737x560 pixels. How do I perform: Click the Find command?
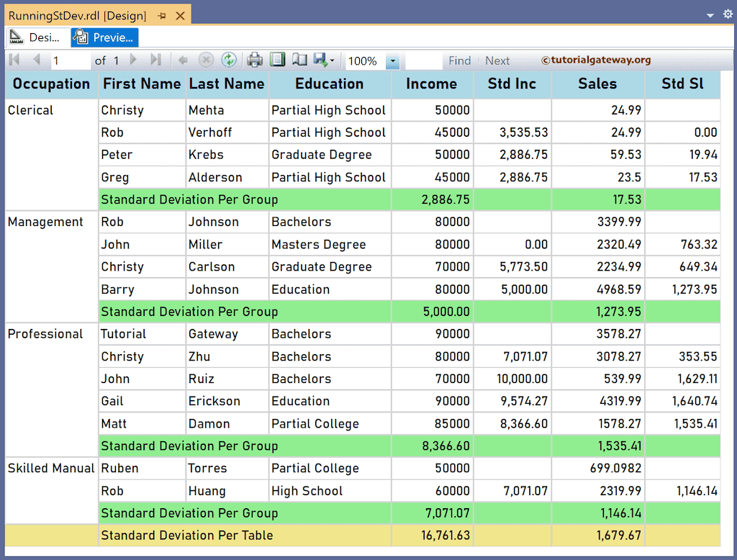[459, 60]
